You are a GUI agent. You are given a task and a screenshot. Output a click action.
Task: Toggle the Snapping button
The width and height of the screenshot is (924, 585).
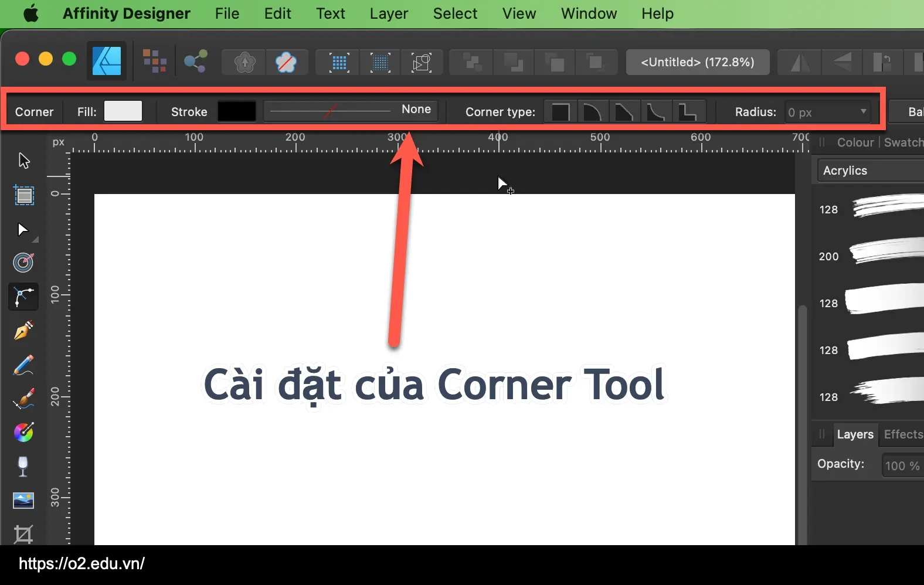click(x=422, y=62)
